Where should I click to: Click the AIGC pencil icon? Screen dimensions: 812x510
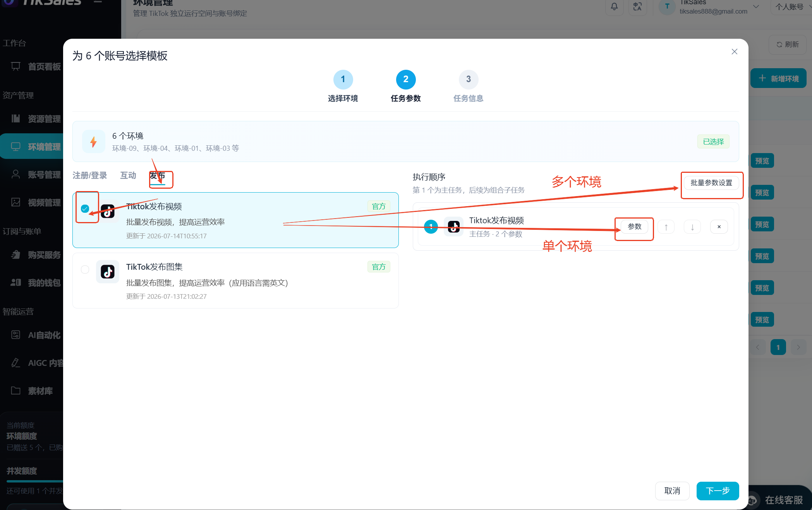pos(15,363)
